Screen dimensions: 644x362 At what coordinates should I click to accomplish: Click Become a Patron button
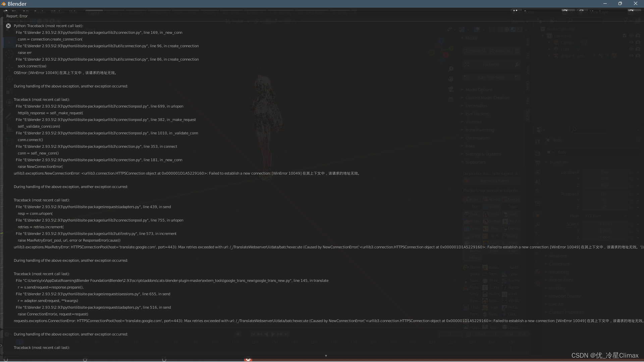point(494,181)
